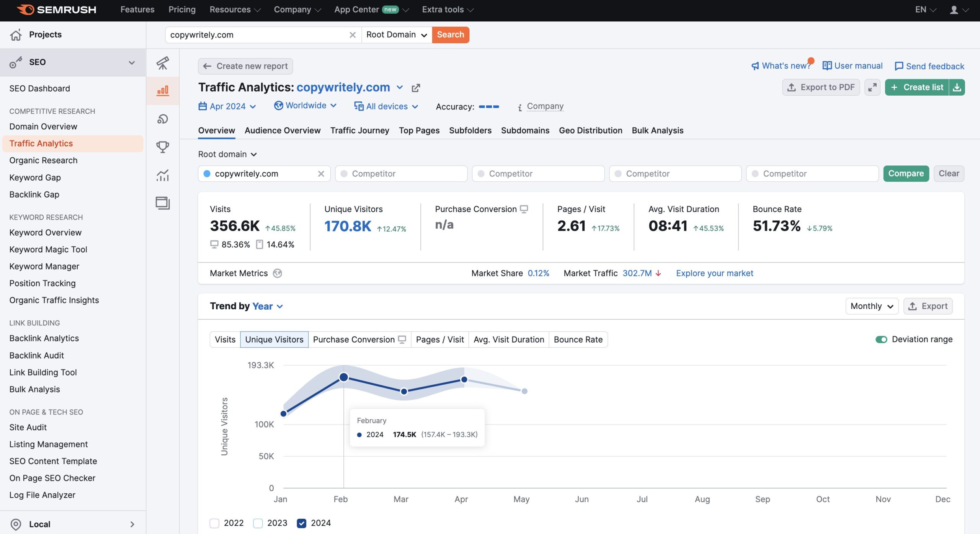
Task: Click the trophy icon in narrow sidebar
Action: (162, 147)
